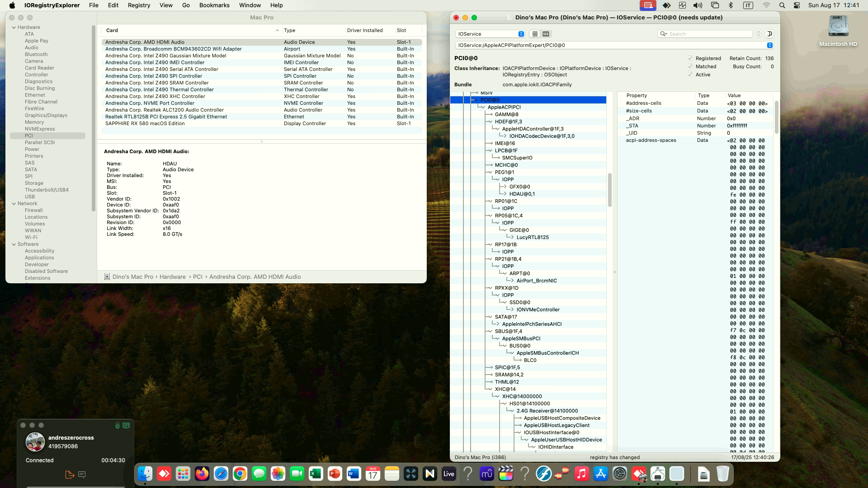The height and width of the screenshot is (488, 868).
Task: Open Music app from the Dock
Action: point(582,474)
